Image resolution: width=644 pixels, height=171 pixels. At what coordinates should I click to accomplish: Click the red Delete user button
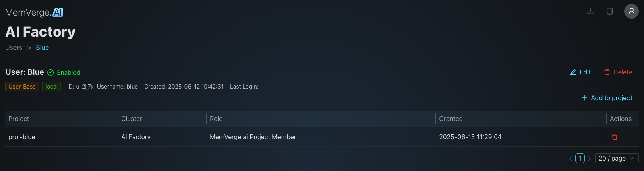pyautogui.click(x=618, y=72)
